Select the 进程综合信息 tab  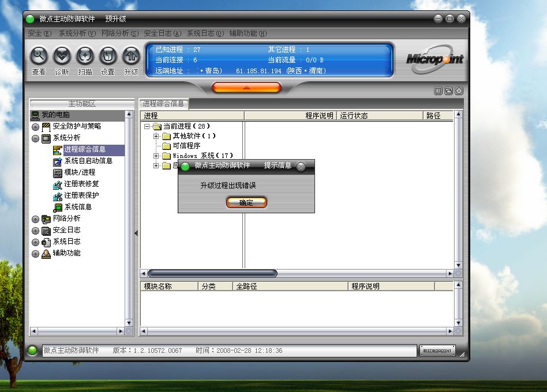(x=164, y=104)
